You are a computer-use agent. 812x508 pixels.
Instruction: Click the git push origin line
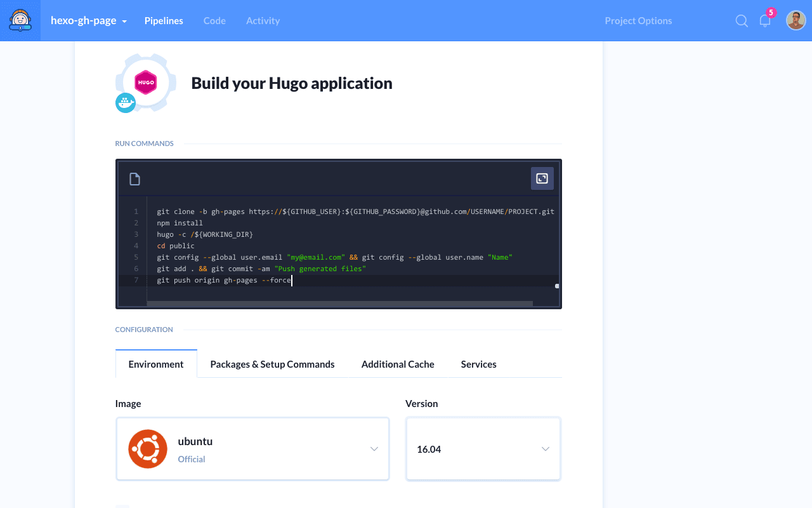click(224, 280)
